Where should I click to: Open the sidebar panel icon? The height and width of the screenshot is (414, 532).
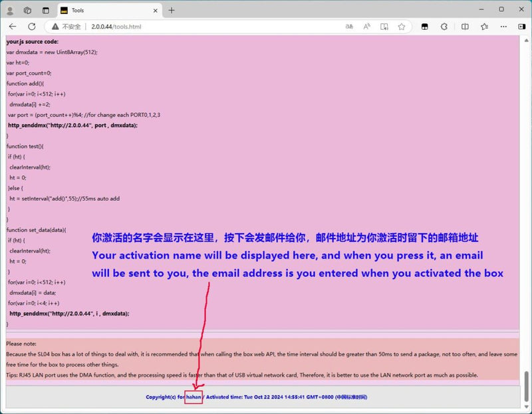[522, 27]
